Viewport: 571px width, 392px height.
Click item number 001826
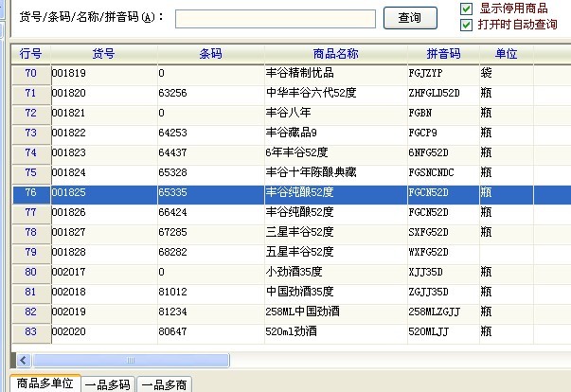[68, 212]
